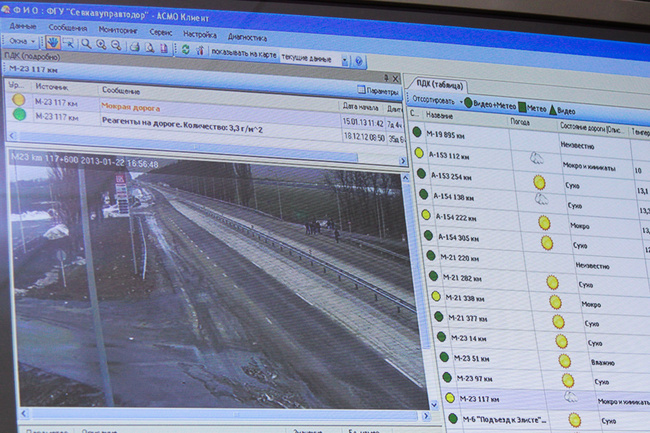Choose the plain magnifier zoom tool
Viewport: 650px width, 433px height.
click(86, 44)
